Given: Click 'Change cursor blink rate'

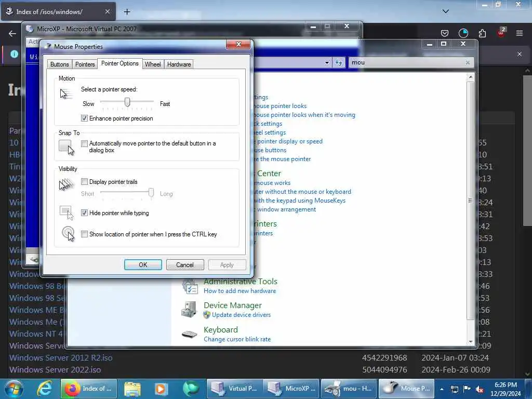Looking at the screenshot, I should [237, 339].
